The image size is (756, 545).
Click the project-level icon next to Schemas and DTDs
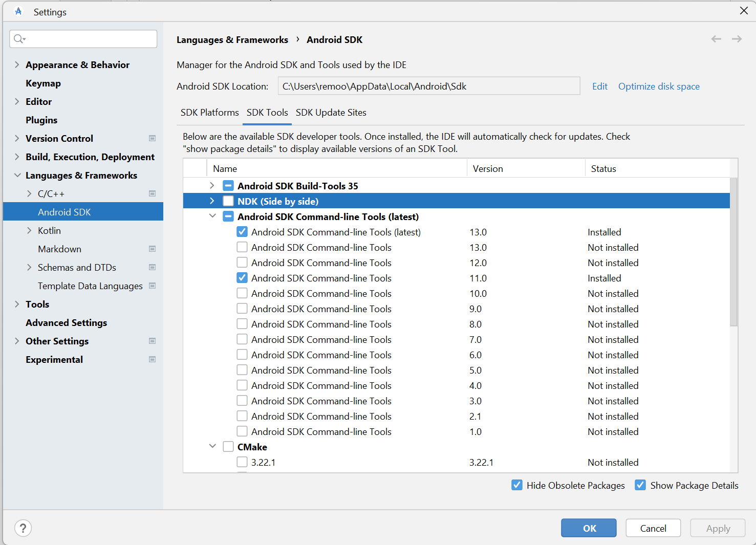152,267
